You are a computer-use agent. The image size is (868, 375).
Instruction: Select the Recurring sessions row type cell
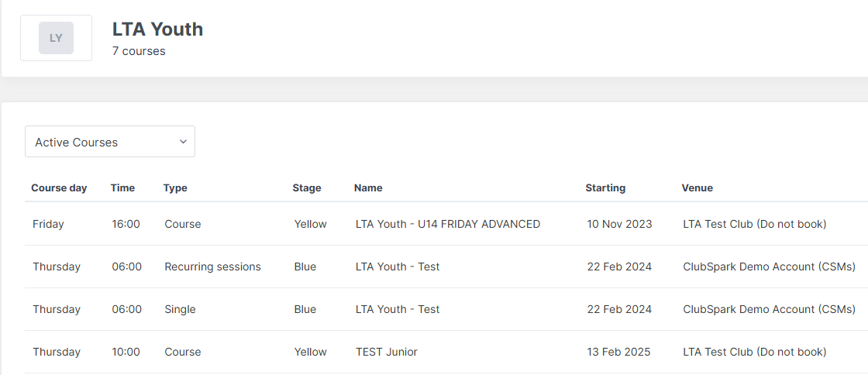pos(212,267)
